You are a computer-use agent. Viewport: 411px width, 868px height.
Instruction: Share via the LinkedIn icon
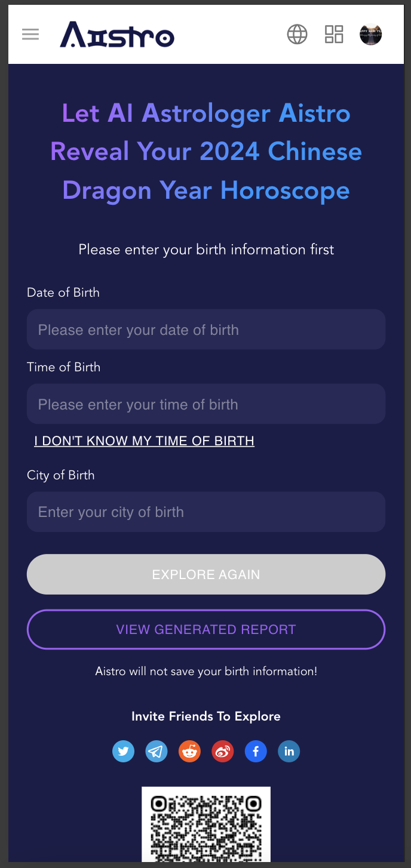click(289, 752)
